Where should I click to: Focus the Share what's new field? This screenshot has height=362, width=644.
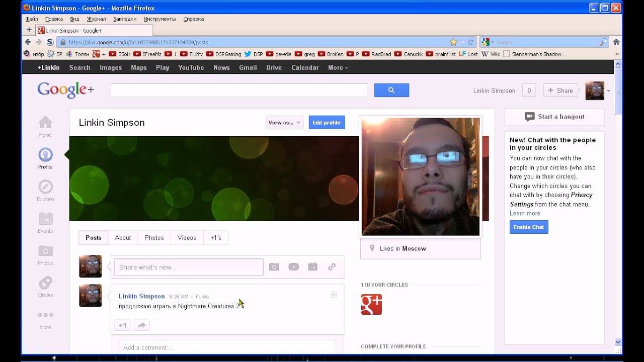pyautogui.click(x=189, y=267)
